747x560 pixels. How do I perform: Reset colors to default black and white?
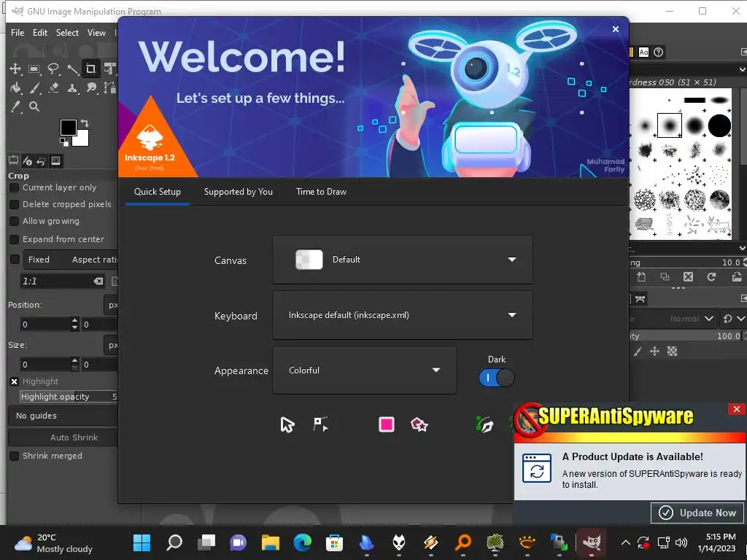click(64, 141)
